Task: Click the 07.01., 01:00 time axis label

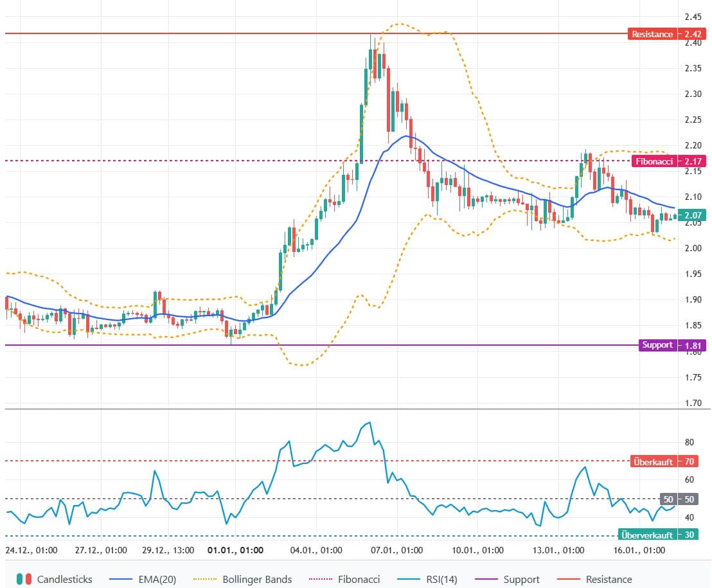Action: click(397, 550)
